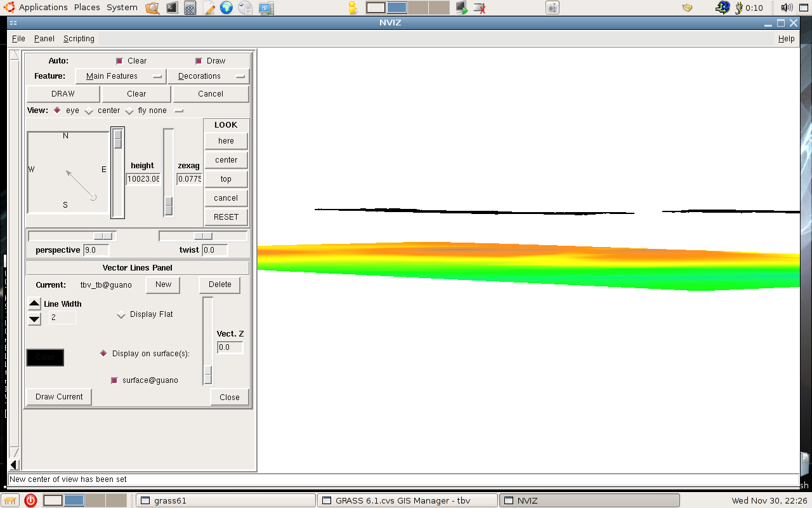Launch the terminal from the top panel

[x=172, y=8]
